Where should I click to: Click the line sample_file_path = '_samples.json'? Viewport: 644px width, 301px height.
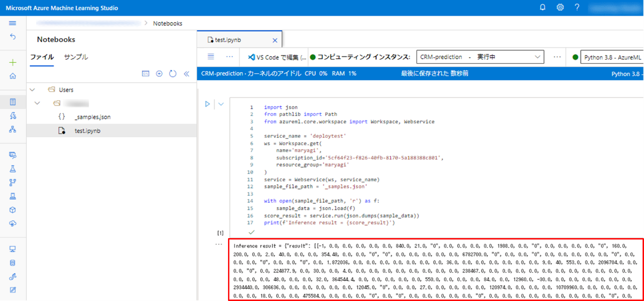tap(316, 187)
